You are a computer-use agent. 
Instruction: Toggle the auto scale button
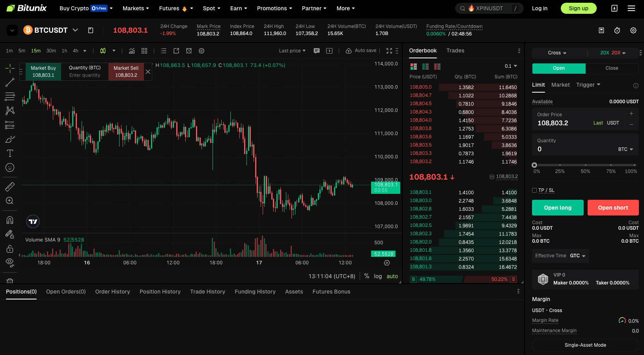click(392, 276)
